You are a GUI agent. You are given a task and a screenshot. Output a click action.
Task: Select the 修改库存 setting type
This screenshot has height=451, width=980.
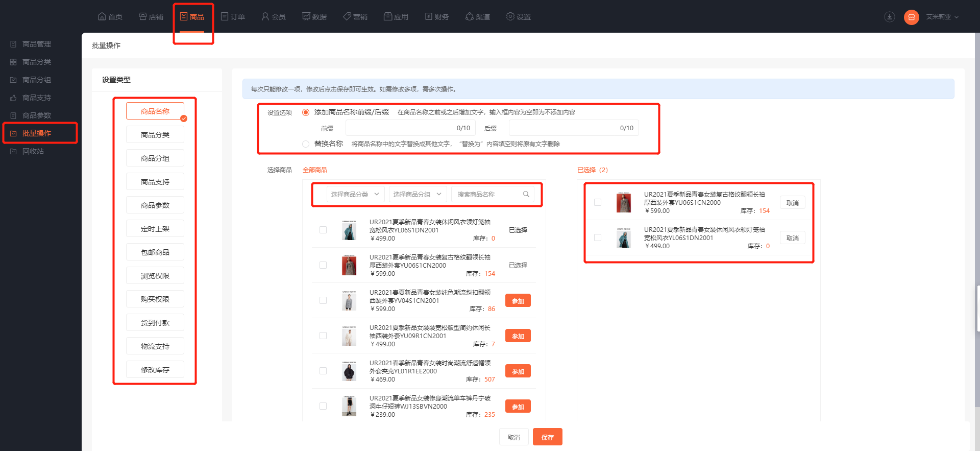pos(155,370)
